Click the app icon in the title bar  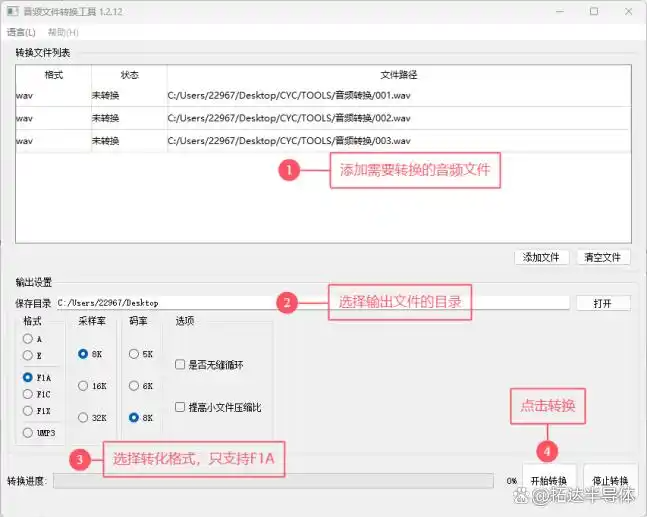(13, 11)
